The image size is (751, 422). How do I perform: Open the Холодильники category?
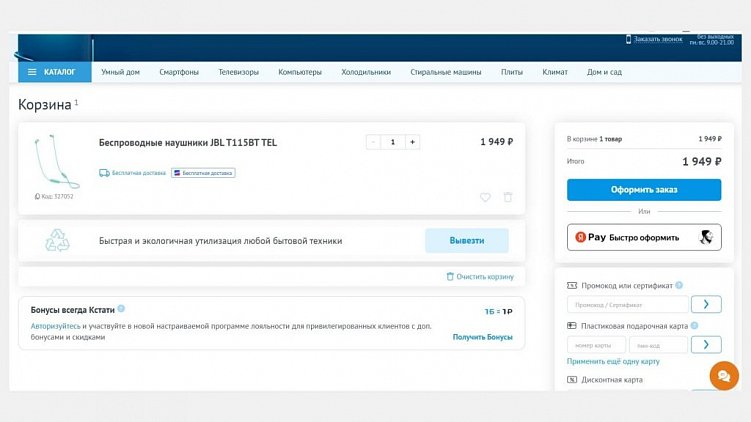(366, 72)
